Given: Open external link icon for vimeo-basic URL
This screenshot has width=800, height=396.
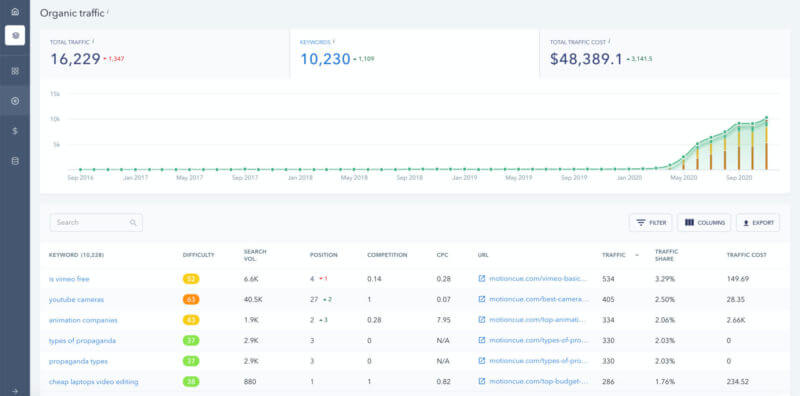Looking at the screenshot, I should point(482,279).
